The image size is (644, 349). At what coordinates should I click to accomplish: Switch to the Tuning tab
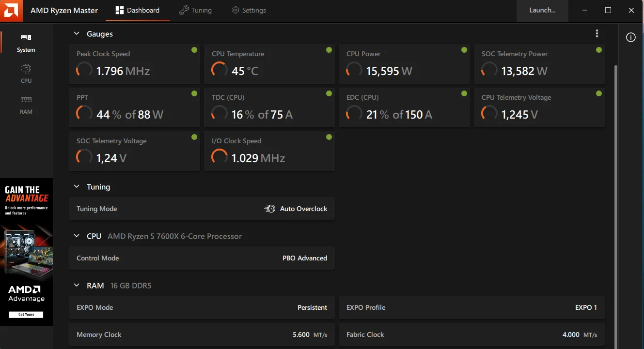[195, 10]
